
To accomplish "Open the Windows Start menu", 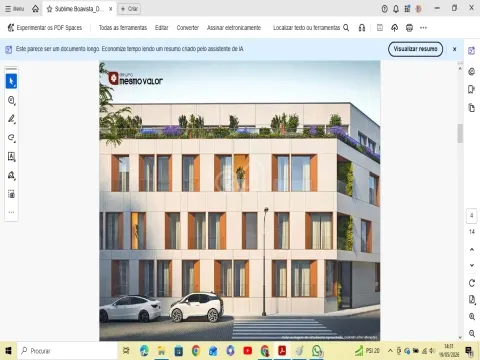I will tap(8, 351).
